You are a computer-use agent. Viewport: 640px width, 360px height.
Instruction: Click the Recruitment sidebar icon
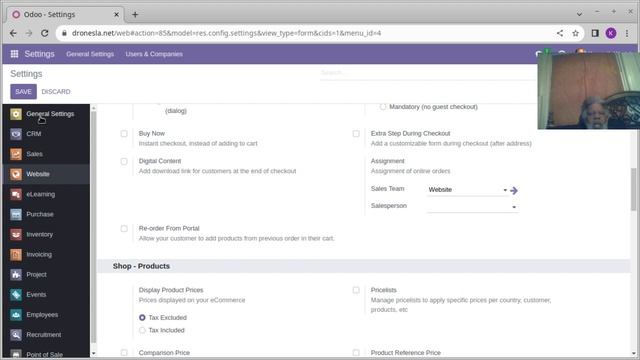(16, 335)
